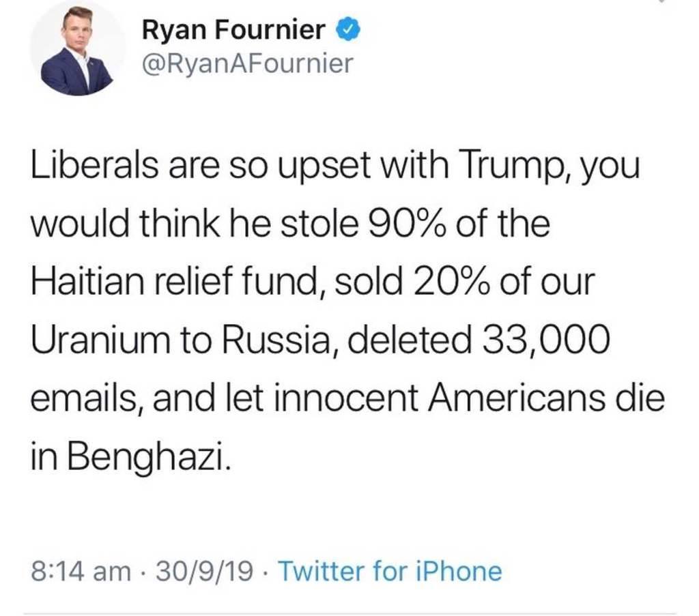Click the 8:14 am timestamp

click(81, 570)
